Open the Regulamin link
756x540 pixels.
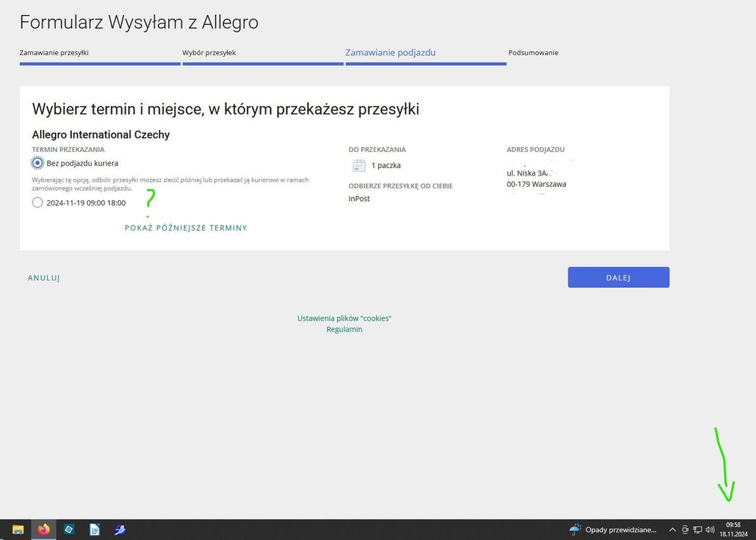pyautogui.click(x=344, y=330)
